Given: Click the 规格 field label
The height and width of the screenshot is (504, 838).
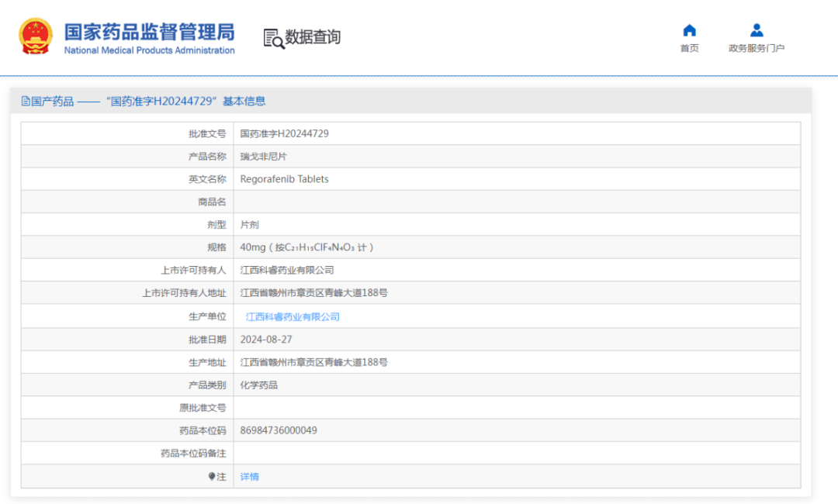Looking at the screenshot, I should point(217,247).
